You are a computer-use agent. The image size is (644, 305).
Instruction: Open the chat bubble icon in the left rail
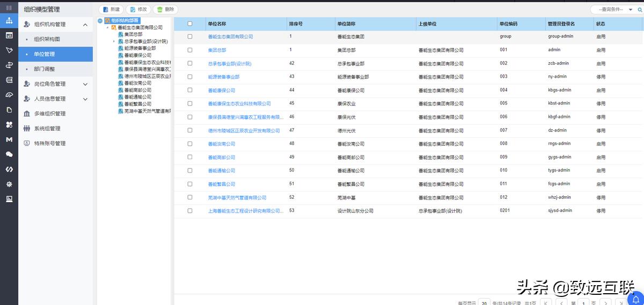pos(9,154)
